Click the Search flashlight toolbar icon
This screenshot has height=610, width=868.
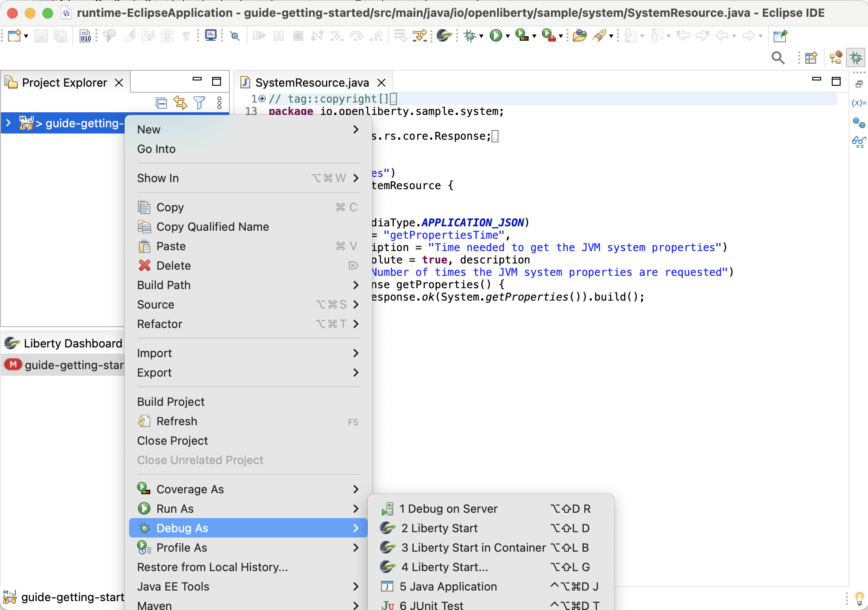click(x=599, y=36)
